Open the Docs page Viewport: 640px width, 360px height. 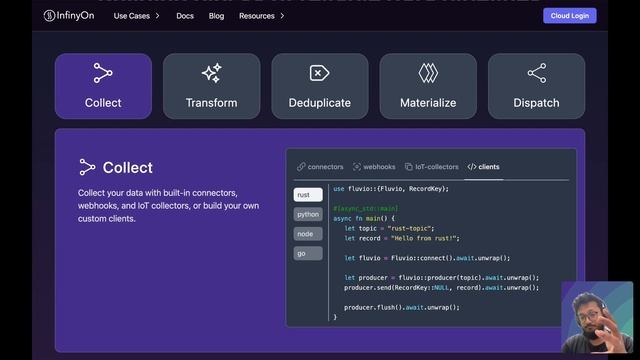pos(185,16)
